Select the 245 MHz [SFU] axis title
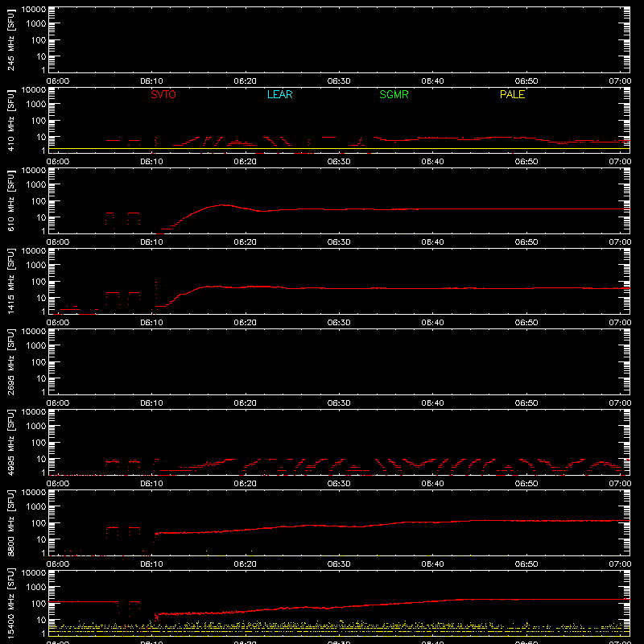The image size is (644, 644). tap(11, 40)
